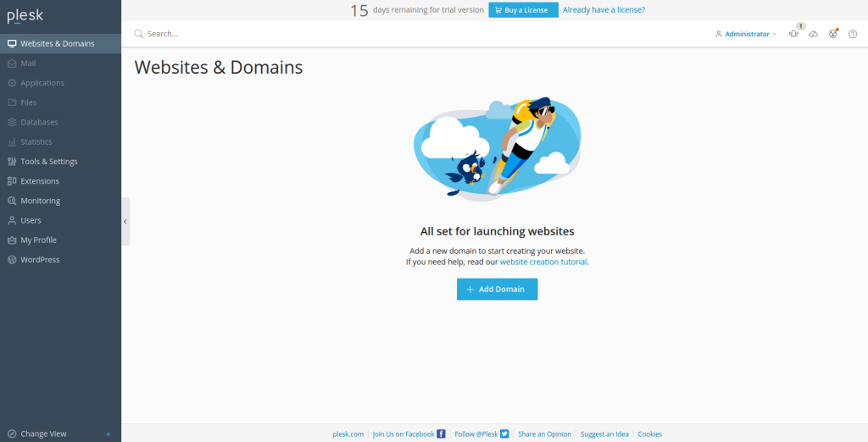Open the advisor owl icon

click(833, 34)
